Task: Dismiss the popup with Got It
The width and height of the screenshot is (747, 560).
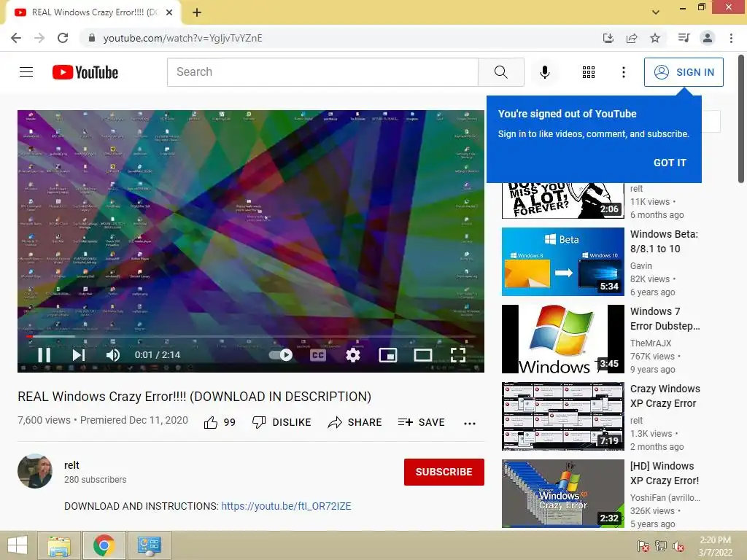Action: pyautogui.click(x=670, y=163)
